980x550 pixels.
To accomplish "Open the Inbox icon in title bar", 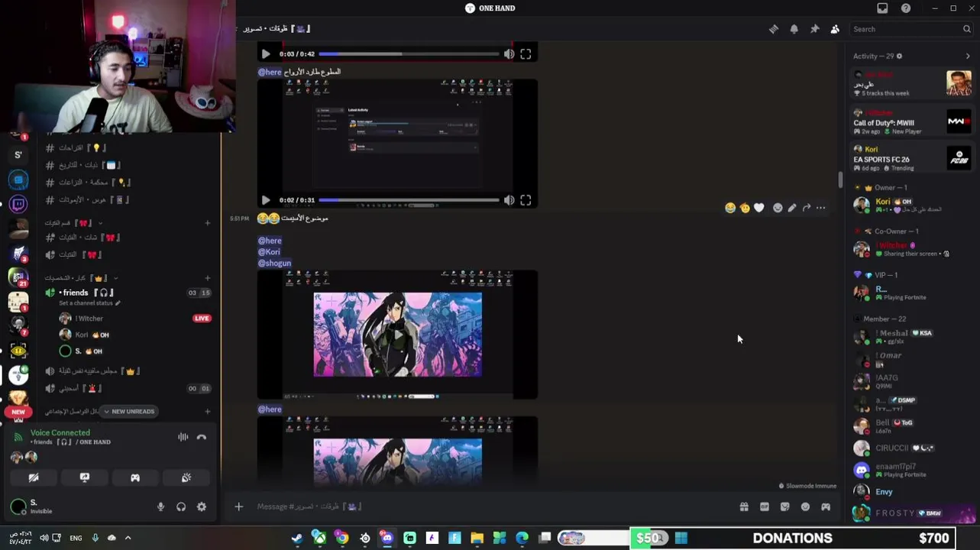I will pos(882,8).
